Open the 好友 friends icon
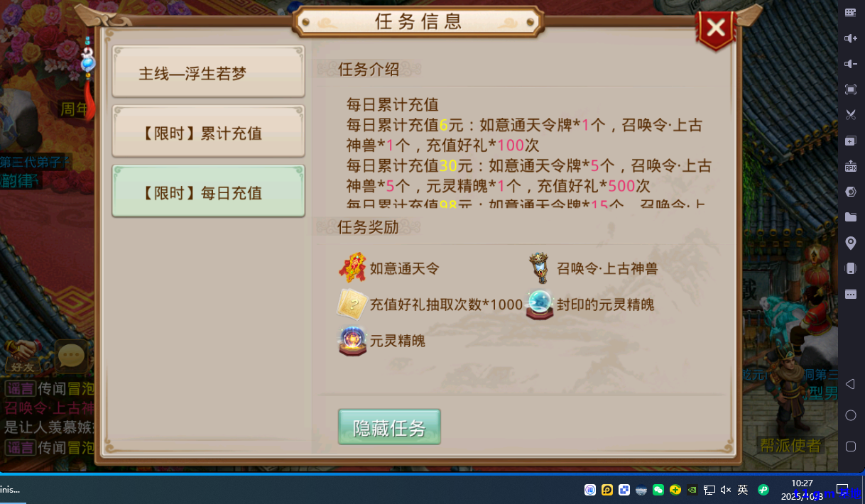Screen dimensions: 865x504 pyautogui.click(x=21, y=357)
